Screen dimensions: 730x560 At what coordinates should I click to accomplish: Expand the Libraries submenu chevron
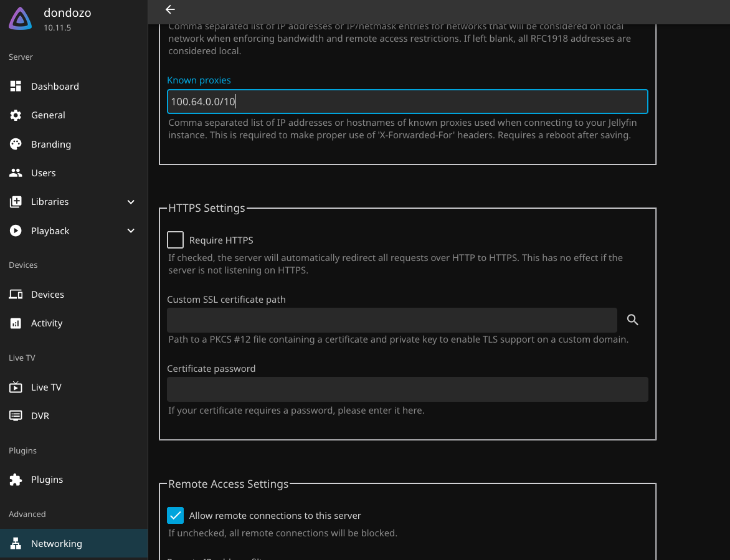[x=131, y=202]
